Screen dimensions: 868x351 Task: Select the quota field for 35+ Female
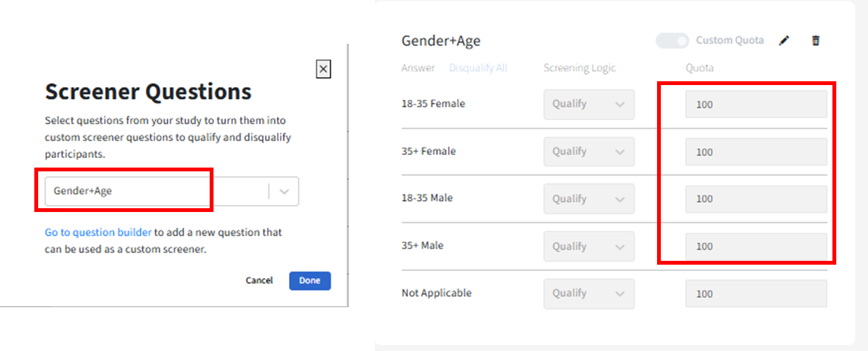click(756, 152)
